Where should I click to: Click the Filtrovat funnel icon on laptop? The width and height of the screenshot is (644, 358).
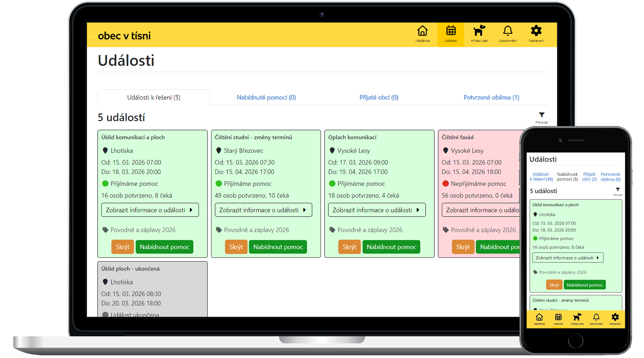click(x=542, y=116)
